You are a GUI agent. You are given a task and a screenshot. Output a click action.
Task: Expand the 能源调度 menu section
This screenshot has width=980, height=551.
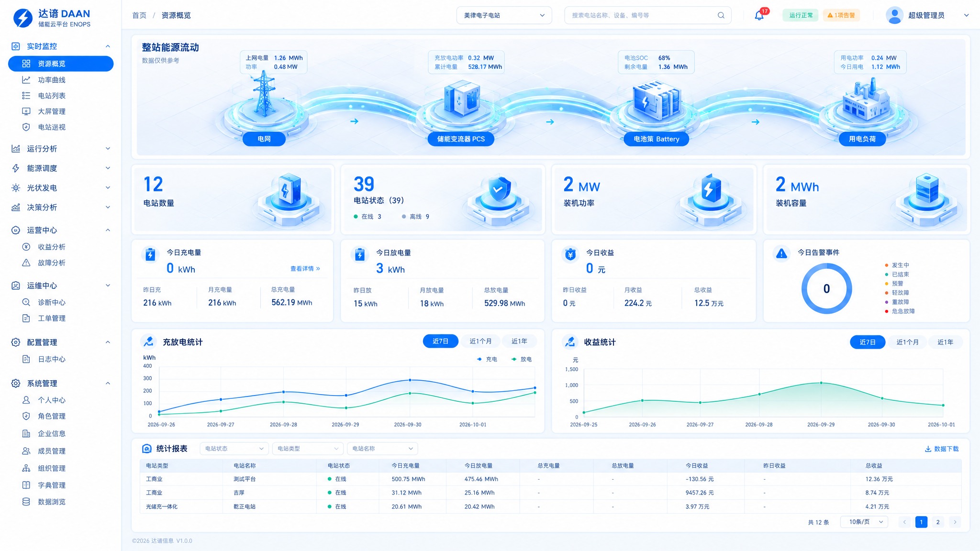pos(61,168)
